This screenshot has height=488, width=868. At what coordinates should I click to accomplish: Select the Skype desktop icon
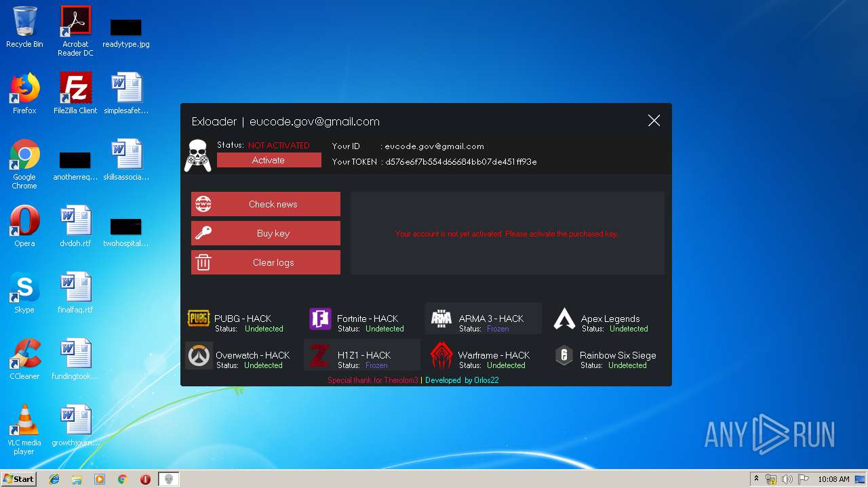point(24,293)
